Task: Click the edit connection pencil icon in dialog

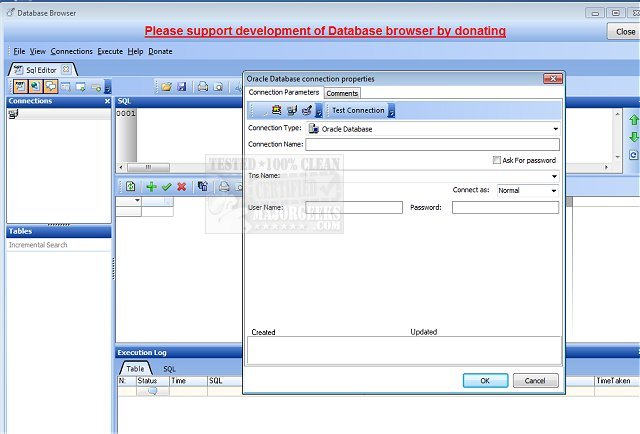Action: 307,110
